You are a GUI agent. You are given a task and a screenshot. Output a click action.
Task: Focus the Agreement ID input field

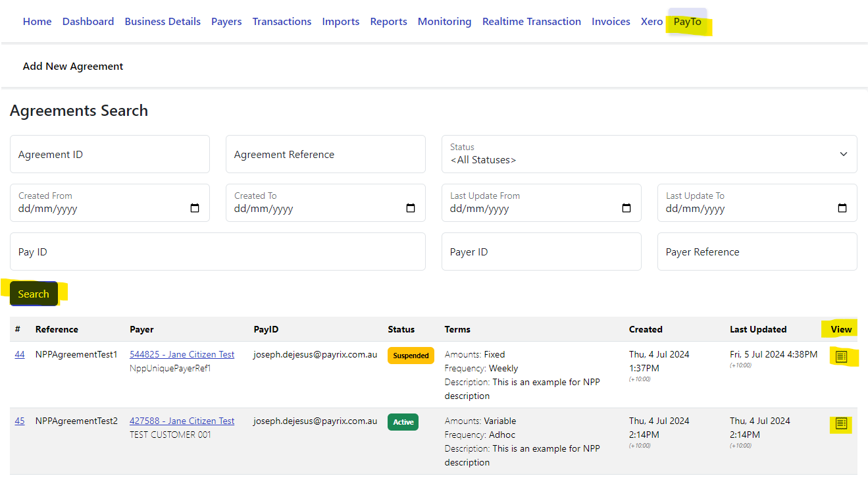(110, 155)
